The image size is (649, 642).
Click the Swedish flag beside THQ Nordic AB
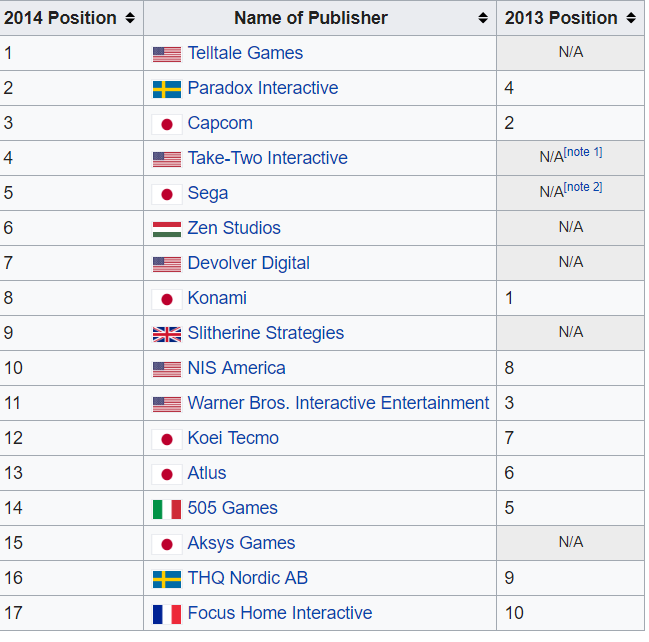(167, 579)
